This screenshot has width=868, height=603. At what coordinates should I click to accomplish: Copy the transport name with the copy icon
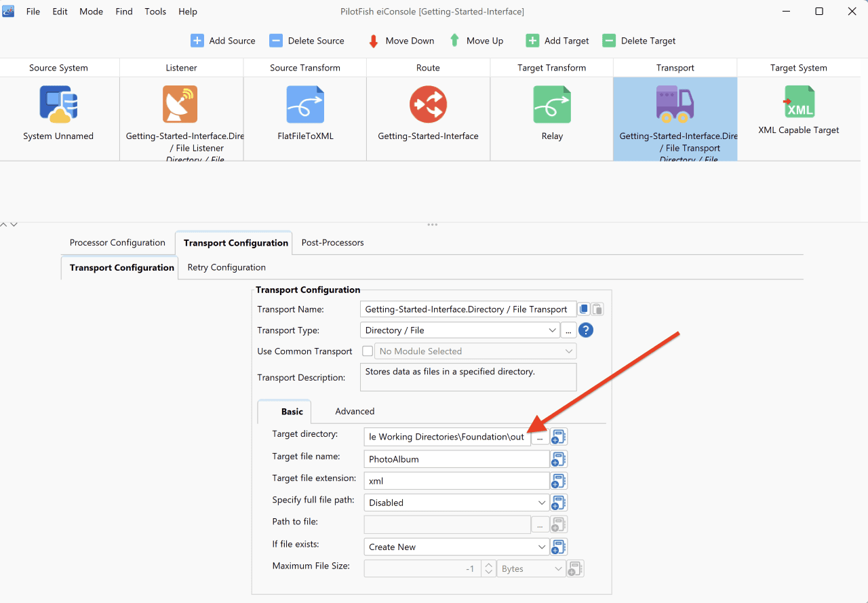584,309
